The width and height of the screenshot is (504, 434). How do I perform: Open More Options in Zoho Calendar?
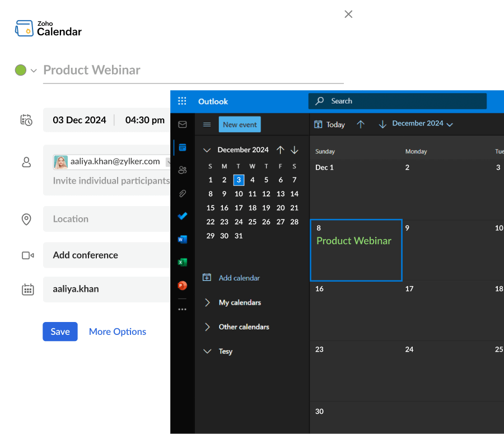coord(117,332)
